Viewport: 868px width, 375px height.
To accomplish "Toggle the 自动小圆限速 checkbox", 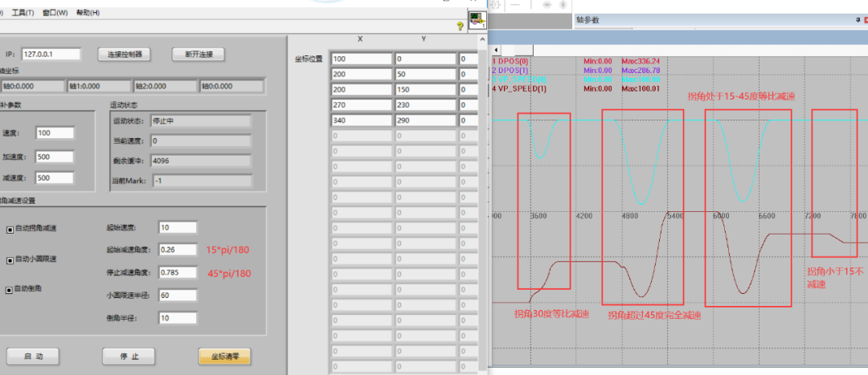I will [10, 260].
